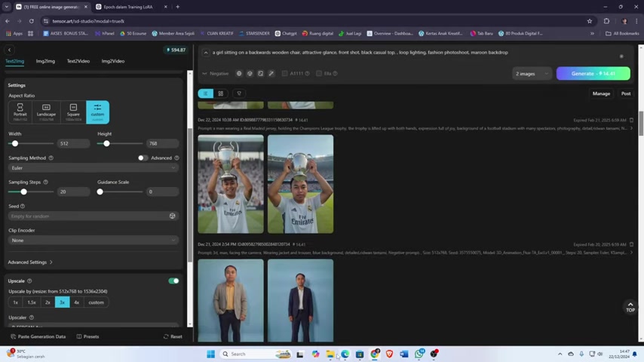Switch to the Text2Video tab
The width and height of the screenshot is (644, 362).
pyautogui.click(x=78, y=61)
